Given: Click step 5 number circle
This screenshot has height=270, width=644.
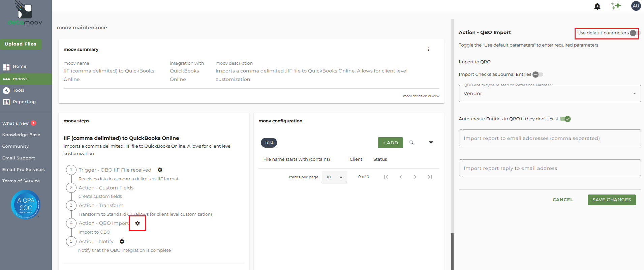Looking at the screenshot, I should click(x=71, y=241).
